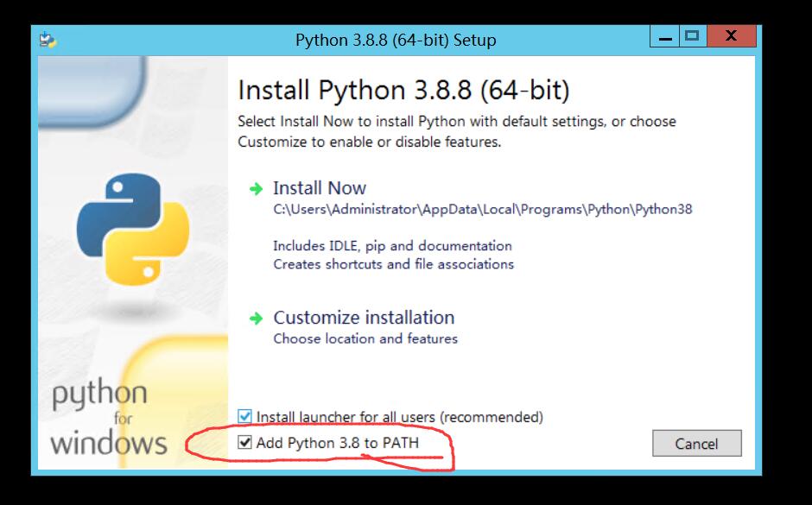Click 'Choose location and features' text
The width and height of the screenshot is (812, 505).
(365, 338)
